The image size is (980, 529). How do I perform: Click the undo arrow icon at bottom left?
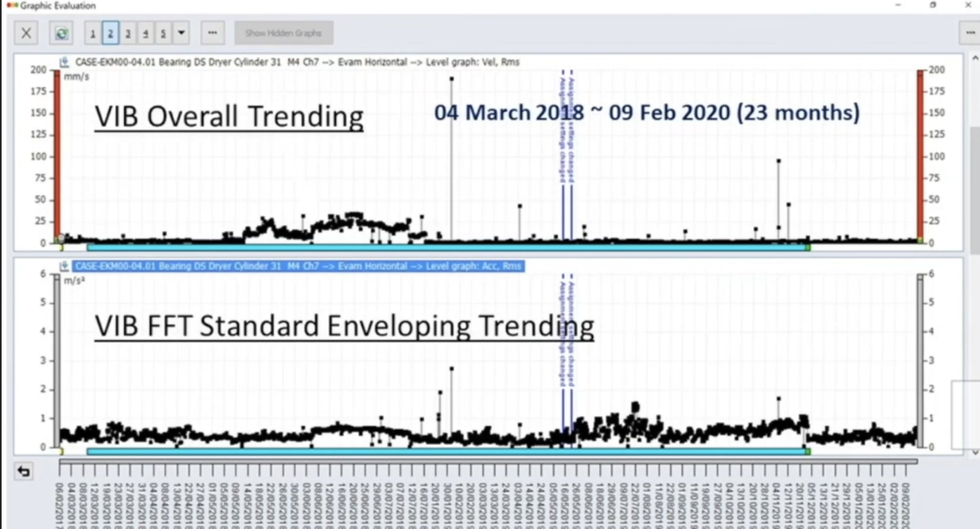pyautogui.click(x=24, y=472)
